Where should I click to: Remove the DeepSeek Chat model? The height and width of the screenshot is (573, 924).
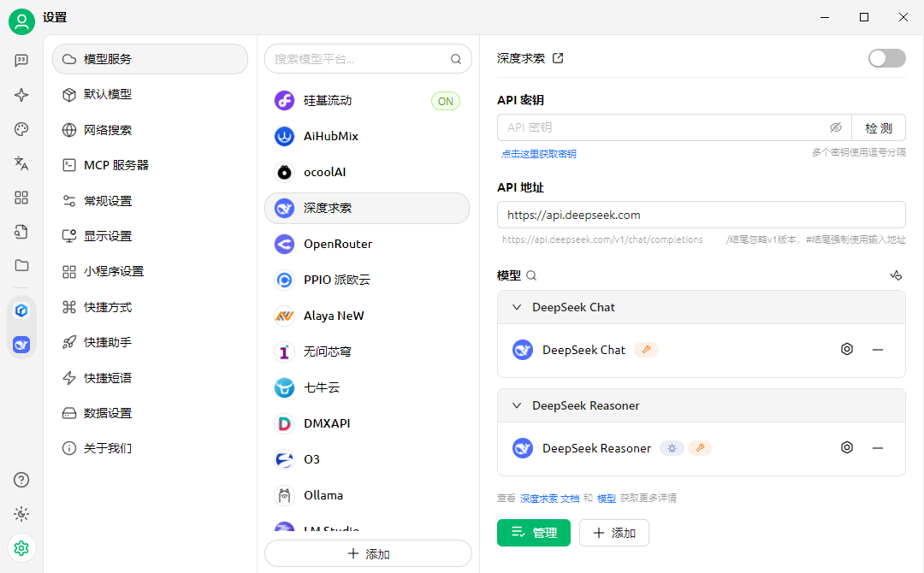(878, 350)
